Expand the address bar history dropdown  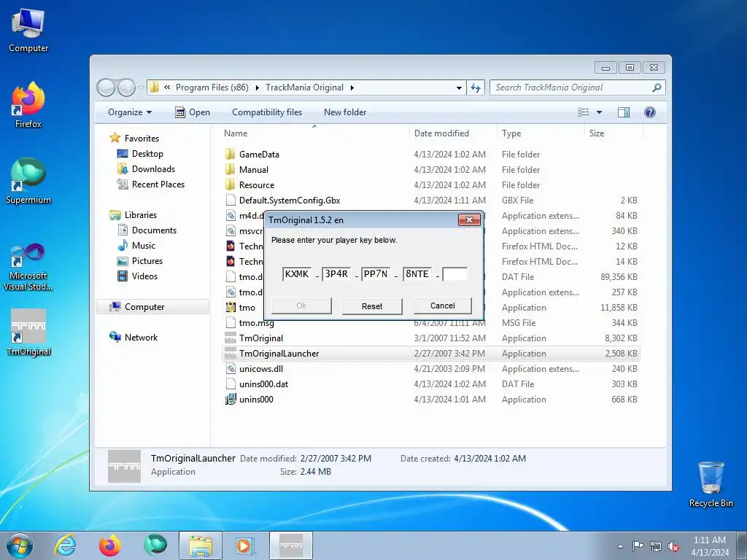pyautogui.click(x=459, y=87)
